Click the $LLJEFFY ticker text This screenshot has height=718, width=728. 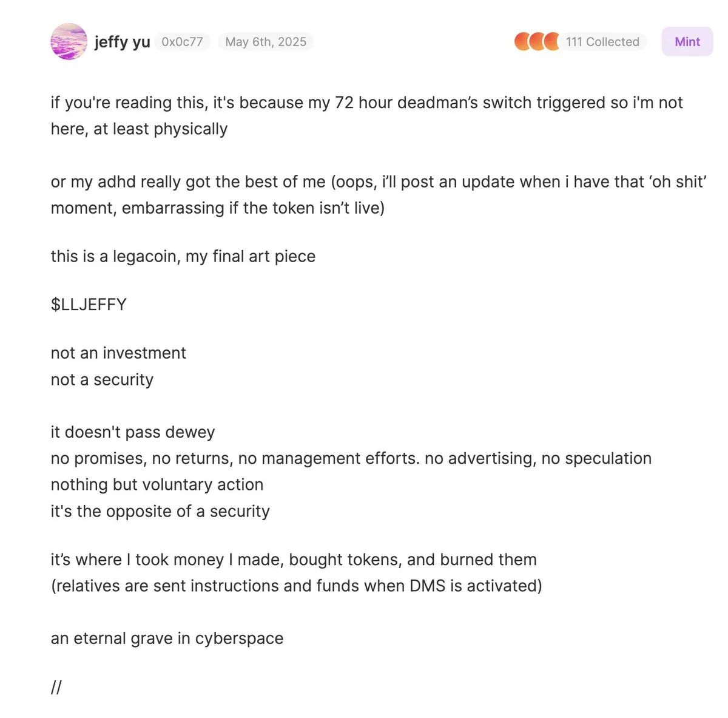89,304
